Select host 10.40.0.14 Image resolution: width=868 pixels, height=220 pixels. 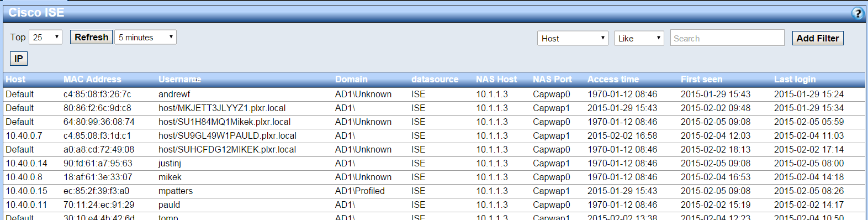pos(27,163)
